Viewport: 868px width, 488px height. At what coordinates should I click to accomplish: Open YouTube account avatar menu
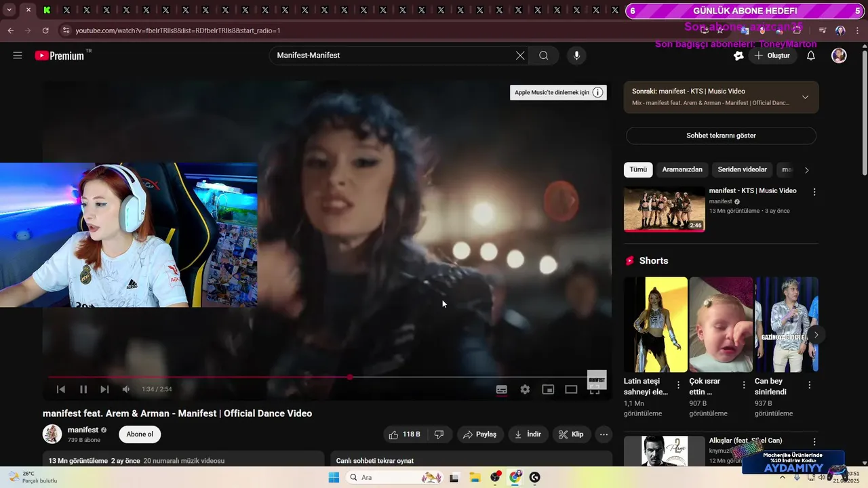click(x=839, y=56)
